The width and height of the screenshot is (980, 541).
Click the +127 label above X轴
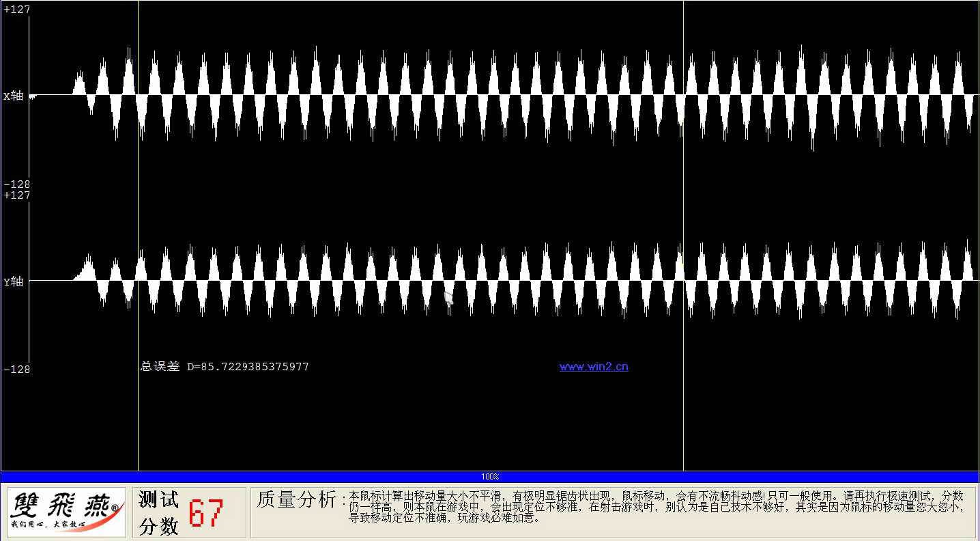tap(16, 10)
